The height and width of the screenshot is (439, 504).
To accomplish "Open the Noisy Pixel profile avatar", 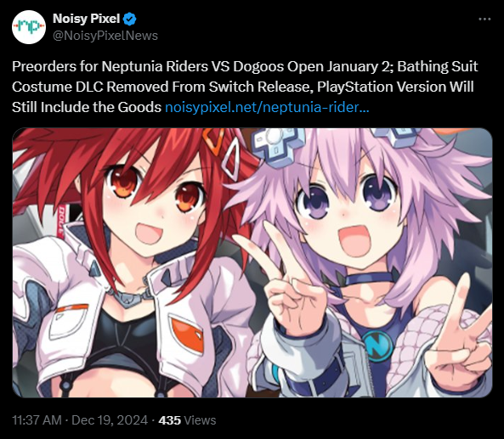I will pyautogui.click(x=29, y=27).
